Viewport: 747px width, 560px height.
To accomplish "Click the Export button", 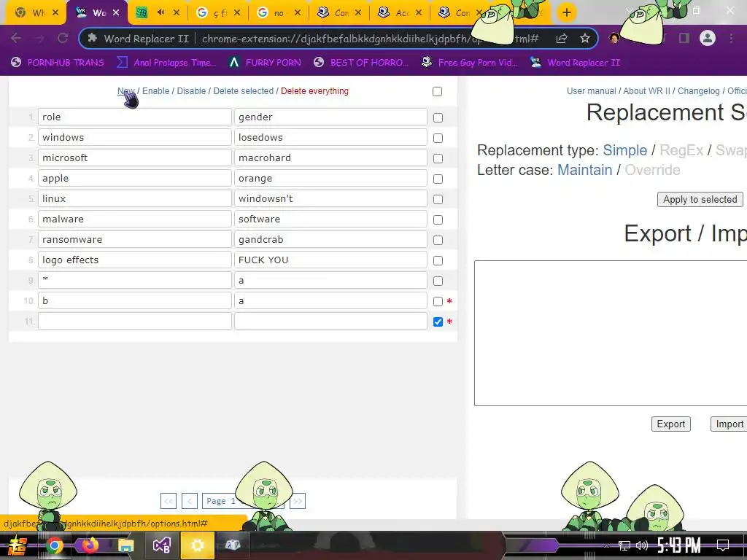I will [671, 424].
